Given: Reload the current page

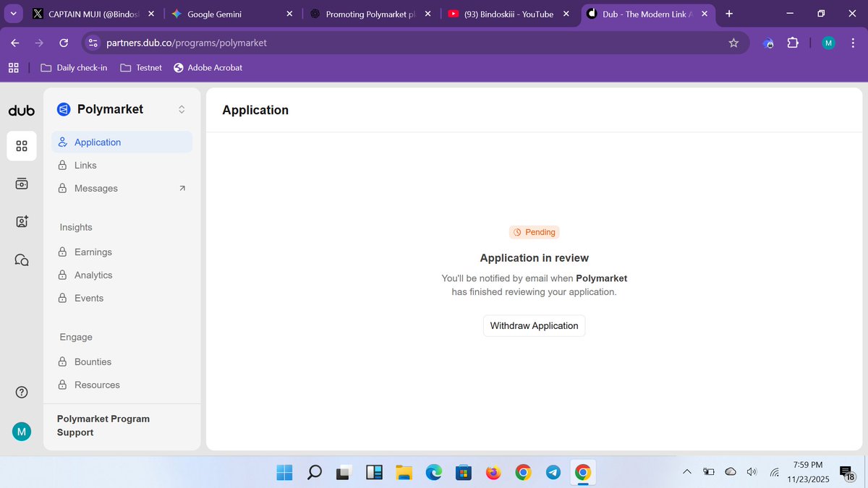Looking at the screenshot, I should (64, 43).
